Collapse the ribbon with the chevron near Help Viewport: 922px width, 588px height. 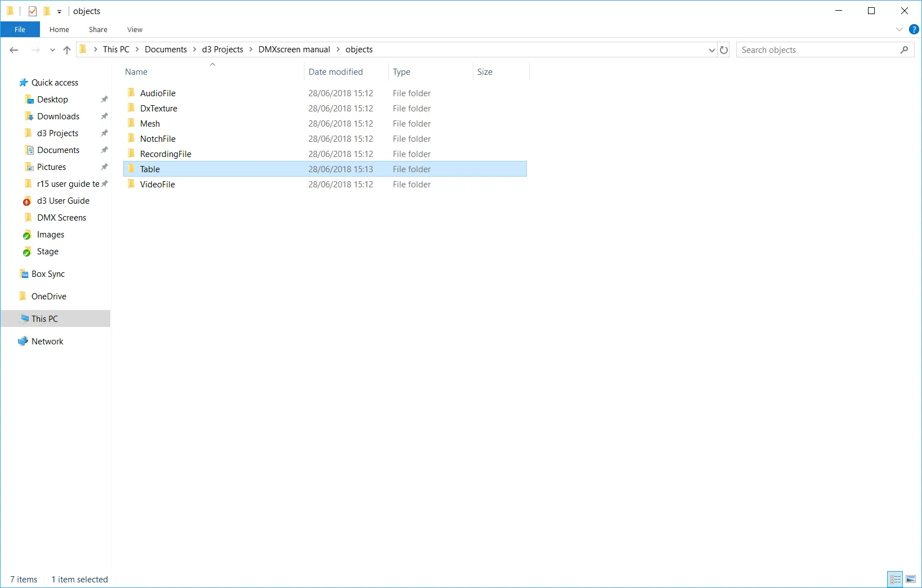pos(899,29)
